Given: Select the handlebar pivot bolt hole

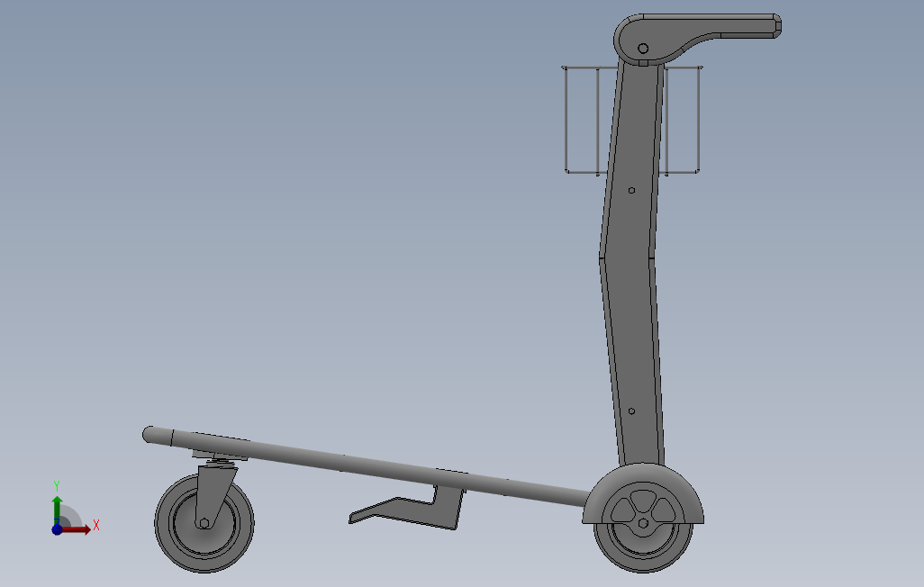Looking at the screenshot, I should click(643, 49).
